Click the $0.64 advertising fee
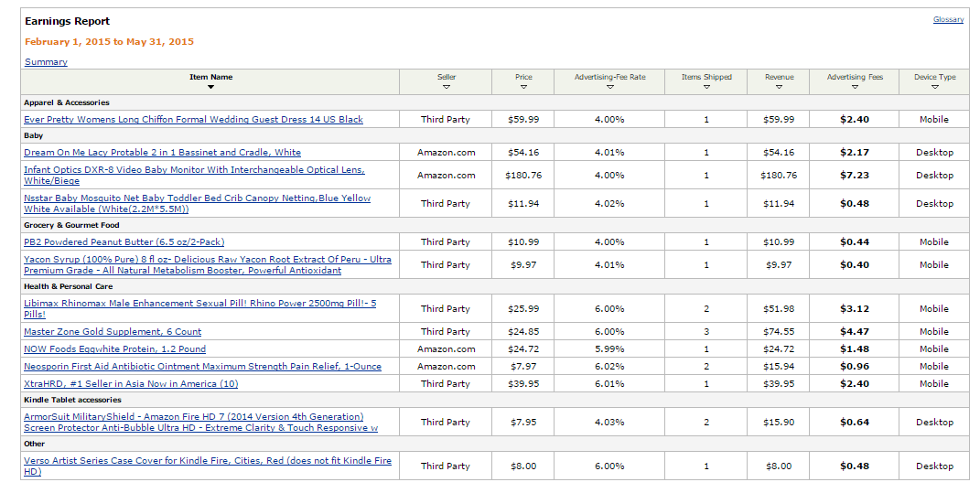Screen dimensions: 980x493 pyautogui.click(x=855, y=423)
